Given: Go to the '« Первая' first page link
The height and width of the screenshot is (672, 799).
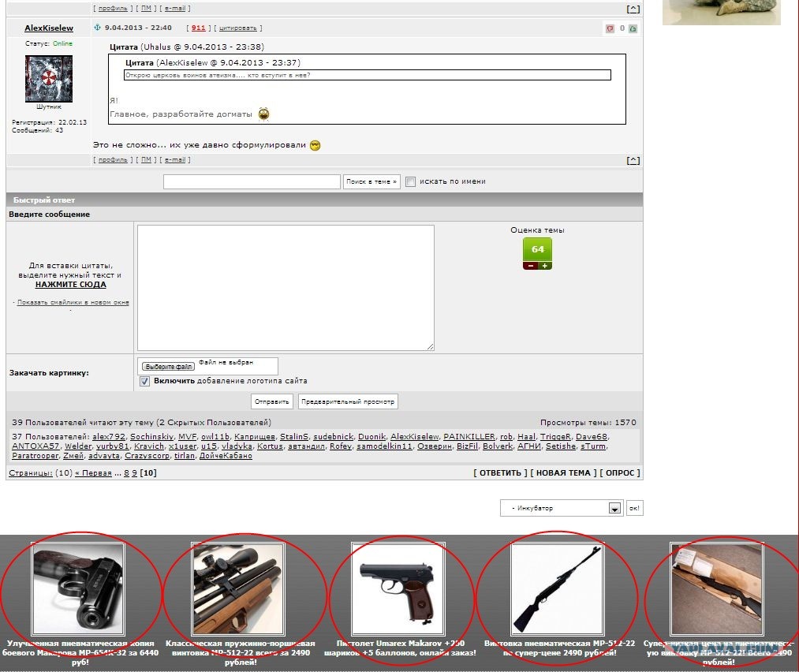Looking at the screenshot, I should pos(93,472).
